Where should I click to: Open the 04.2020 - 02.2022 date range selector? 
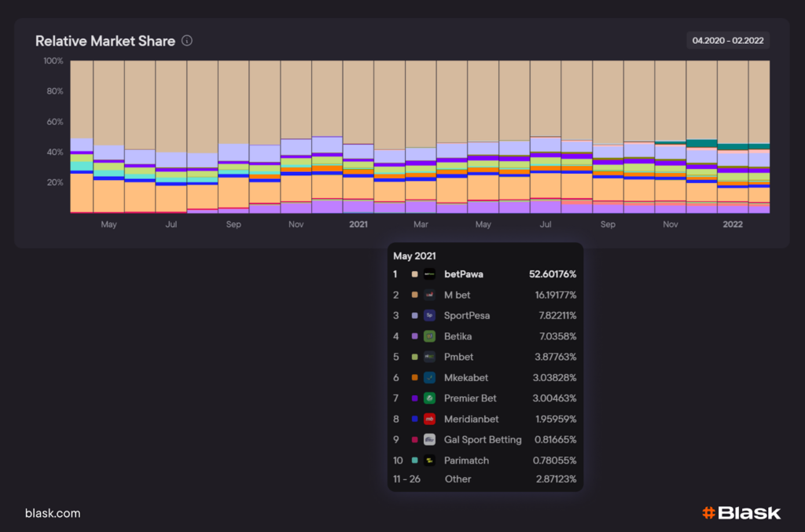tap(727, 41)
